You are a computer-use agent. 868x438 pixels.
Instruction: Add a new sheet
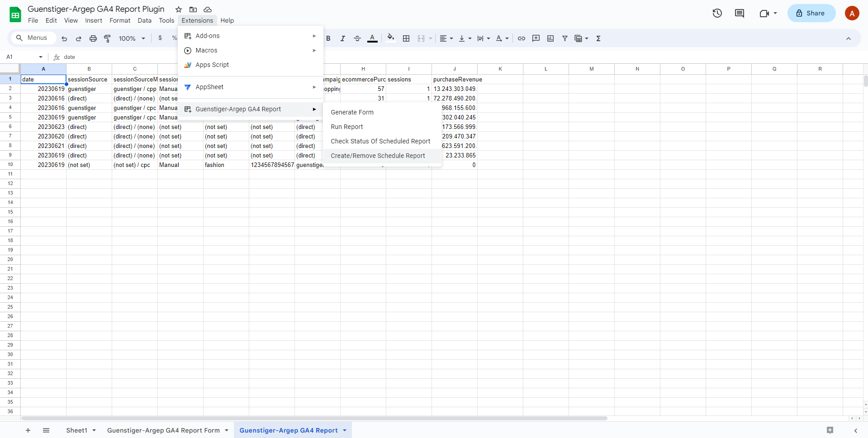(28, 430)
